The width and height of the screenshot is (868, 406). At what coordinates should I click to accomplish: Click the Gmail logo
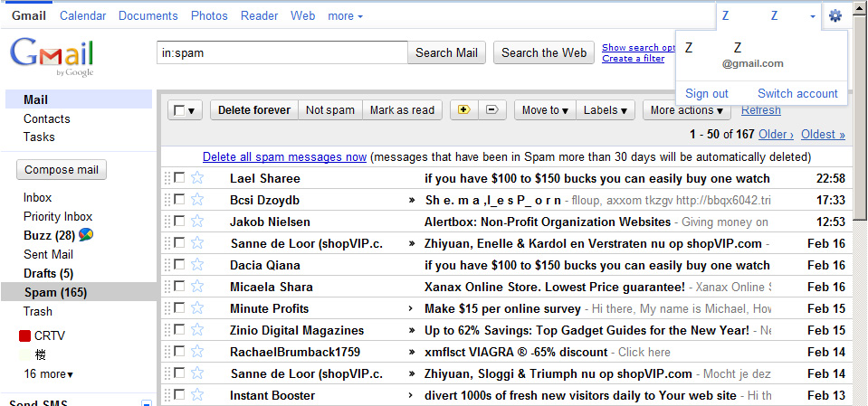click(x=52, y=58)
